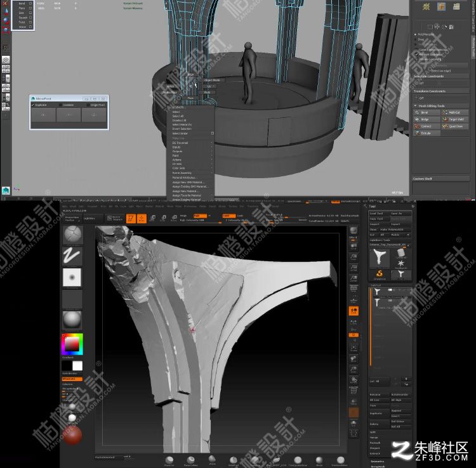
Task: Tick the Twist option box
Action: pyautogui.click(x=30, y=22)
